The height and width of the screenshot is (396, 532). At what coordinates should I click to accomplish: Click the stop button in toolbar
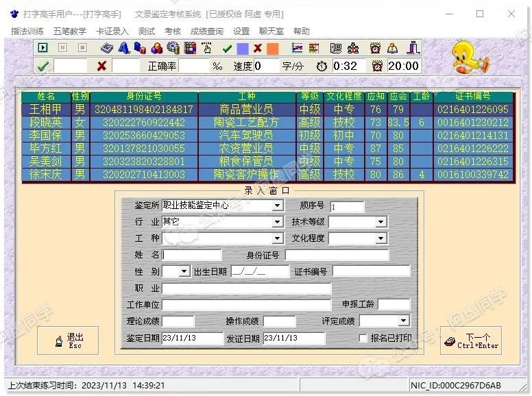(82, 47)
